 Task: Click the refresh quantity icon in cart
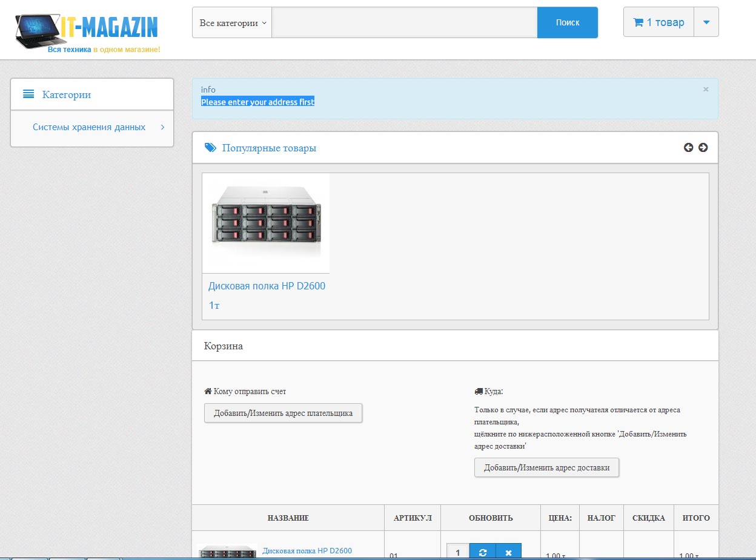[483, 552]
